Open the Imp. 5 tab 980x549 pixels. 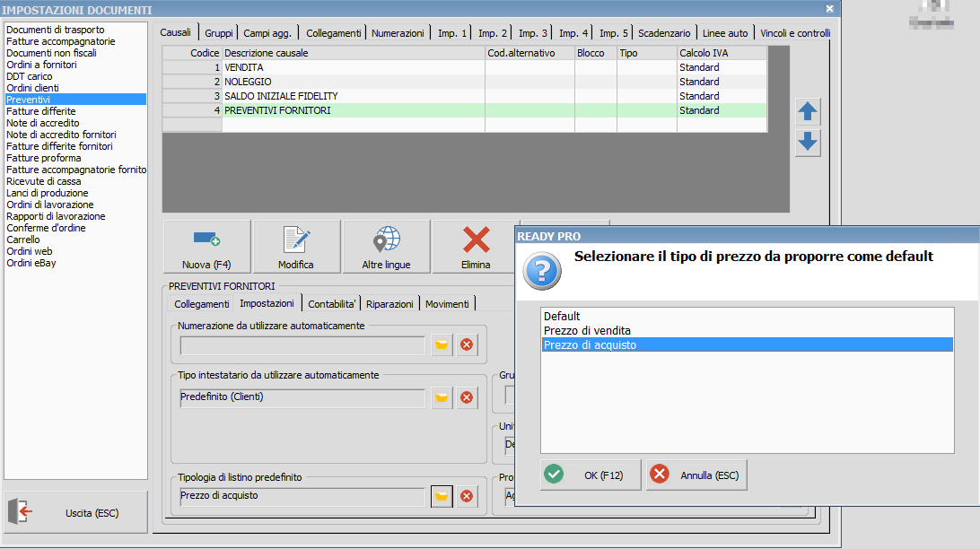[614, 33]
